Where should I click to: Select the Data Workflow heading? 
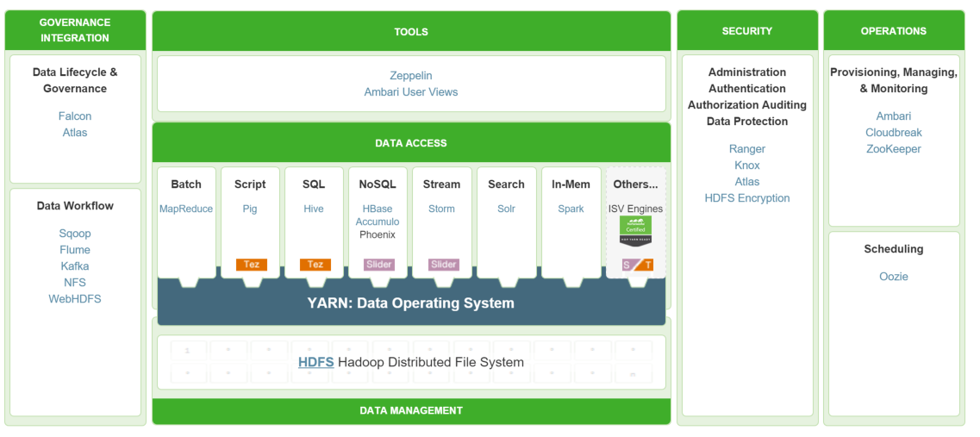(x=75, y=206)
